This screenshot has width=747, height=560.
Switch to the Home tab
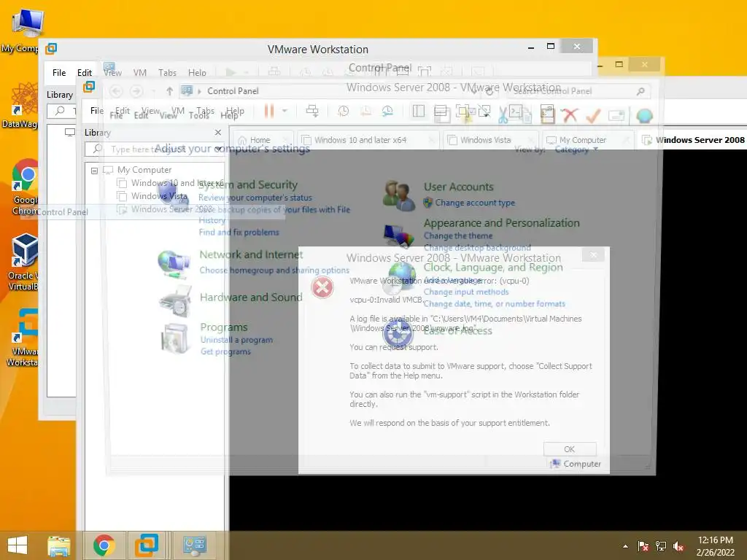pyautogui.click(x=262, y=140)
